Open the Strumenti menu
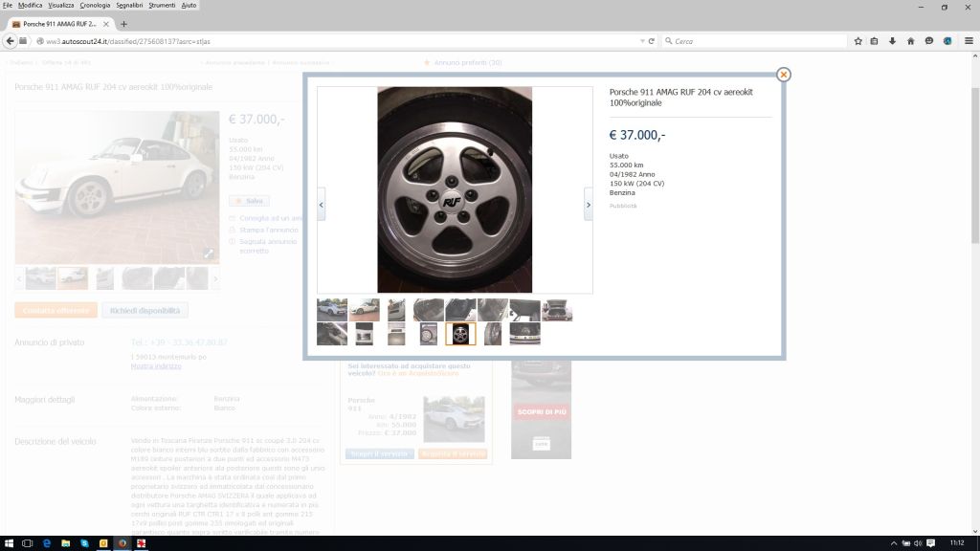This screenshot has width=980, height=551. 162,5
